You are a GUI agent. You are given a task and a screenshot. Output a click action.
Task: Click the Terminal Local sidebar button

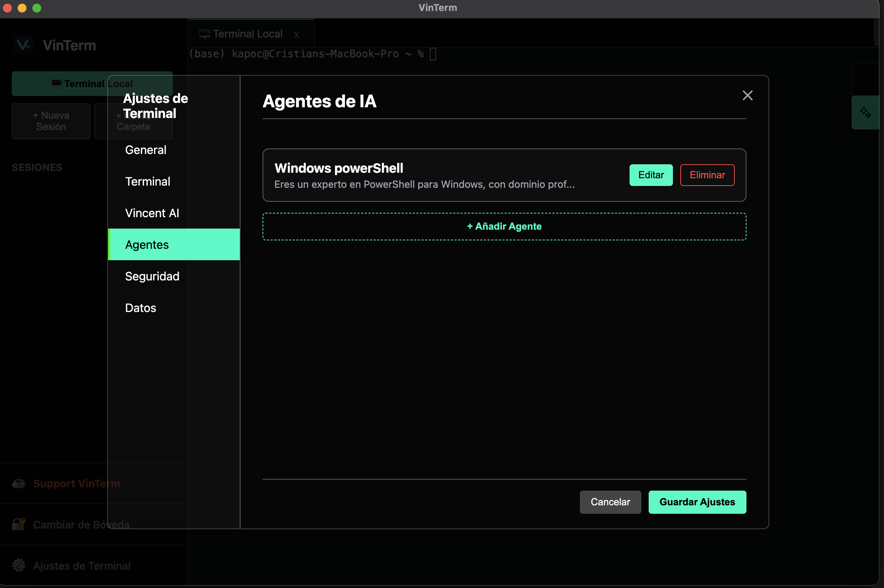pos(92,83)
